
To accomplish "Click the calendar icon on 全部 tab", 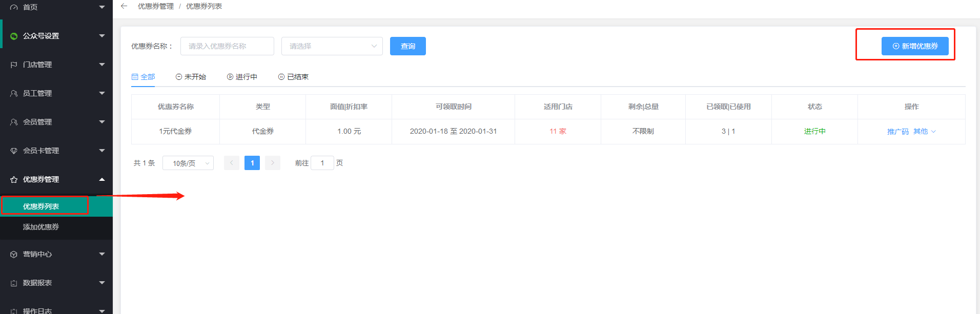I will pos(135,77).
